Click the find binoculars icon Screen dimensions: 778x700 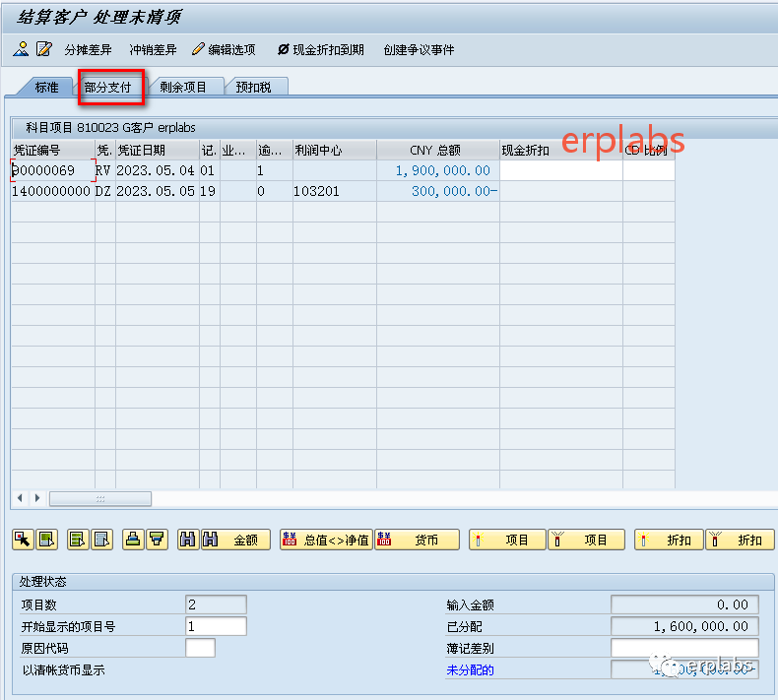188,540
